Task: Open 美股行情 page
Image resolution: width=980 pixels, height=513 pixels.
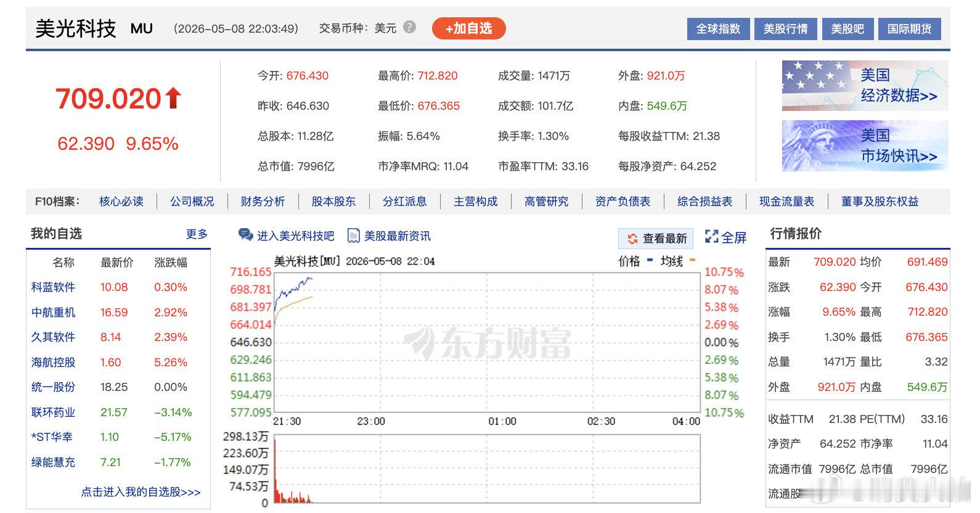Action: (x=785, y=29)
